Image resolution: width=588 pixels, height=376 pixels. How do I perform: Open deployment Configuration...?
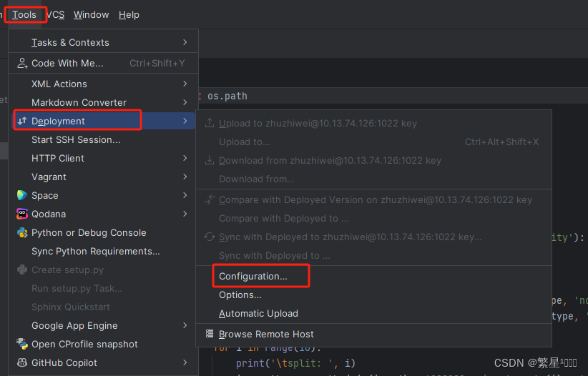pyautogui.click(x=373, y=277)
